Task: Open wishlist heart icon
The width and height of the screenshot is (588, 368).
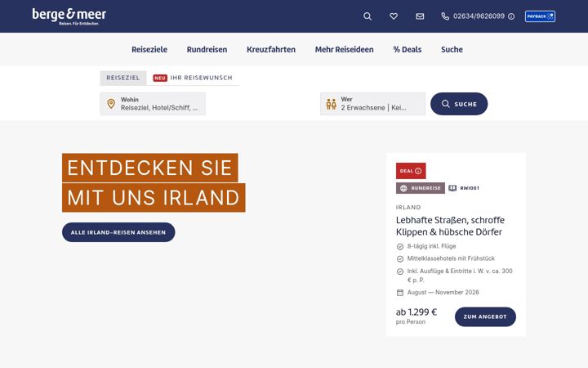Action: 394,16
